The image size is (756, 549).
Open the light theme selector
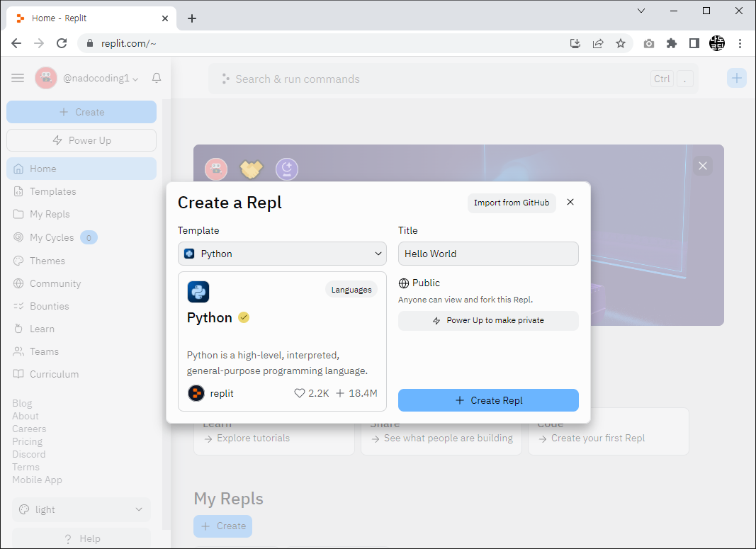coord(81,509)
